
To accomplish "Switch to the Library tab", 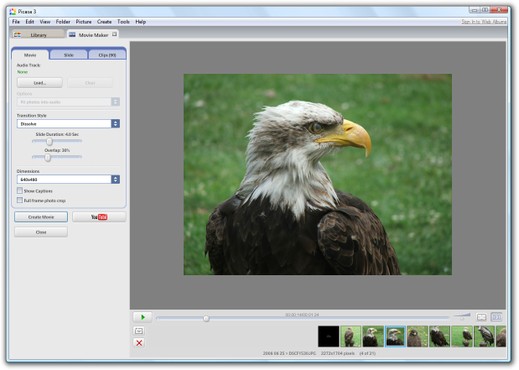I will pyautogui.click(x=38, y=34).
